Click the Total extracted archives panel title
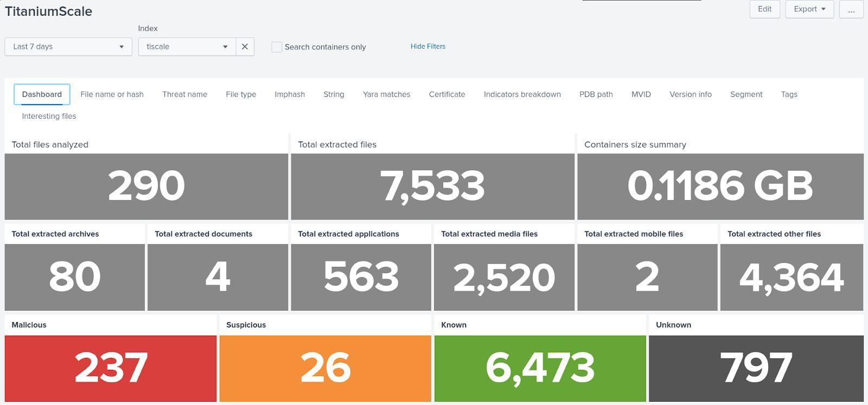Viewport: 868px width, 405px height. (55, 234)
